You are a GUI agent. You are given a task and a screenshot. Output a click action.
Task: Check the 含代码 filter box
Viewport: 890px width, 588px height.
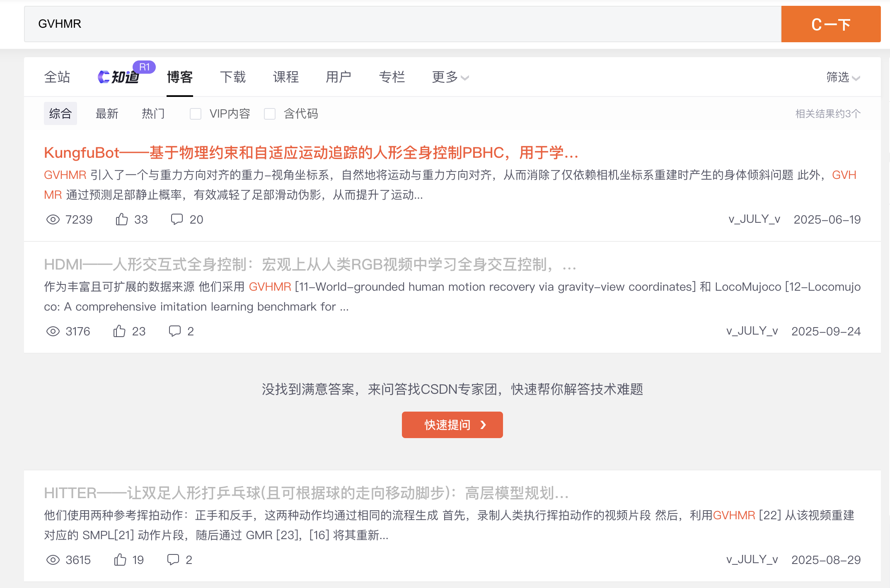pyautogui.click(x=270, y=114)
